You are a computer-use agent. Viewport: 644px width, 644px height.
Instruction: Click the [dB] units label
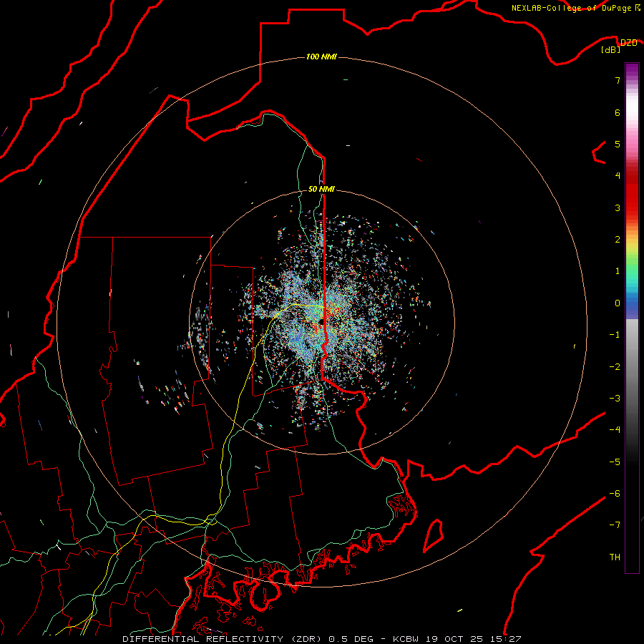point(611,50)
